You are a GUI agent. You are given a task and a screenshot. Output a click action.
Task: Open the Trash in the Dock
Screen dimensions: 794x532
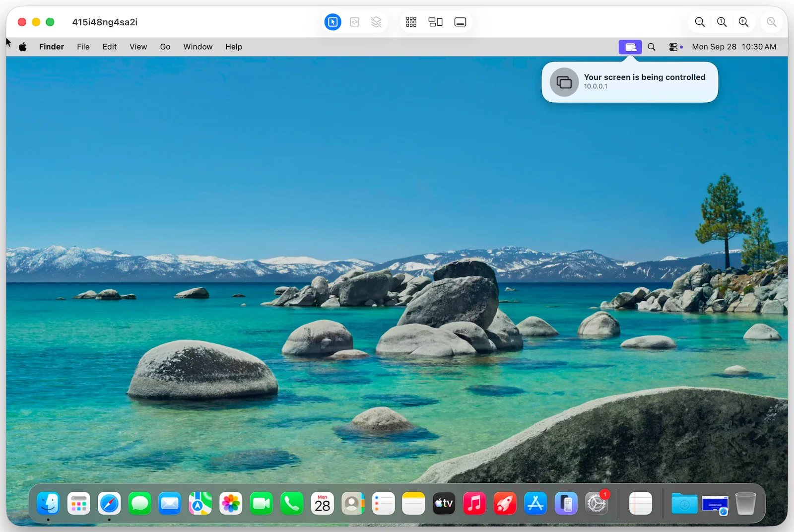745,504
